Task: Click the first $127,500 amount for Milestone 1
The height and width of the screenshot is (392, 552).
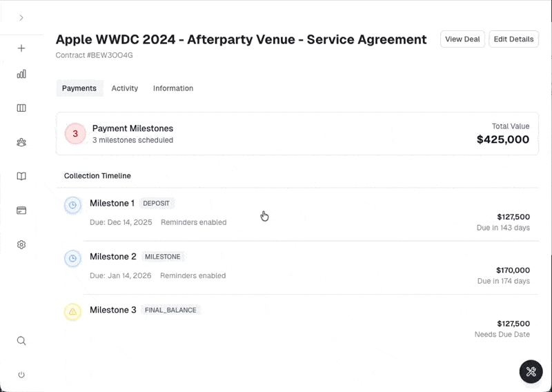Action: [x=513, y=217]
